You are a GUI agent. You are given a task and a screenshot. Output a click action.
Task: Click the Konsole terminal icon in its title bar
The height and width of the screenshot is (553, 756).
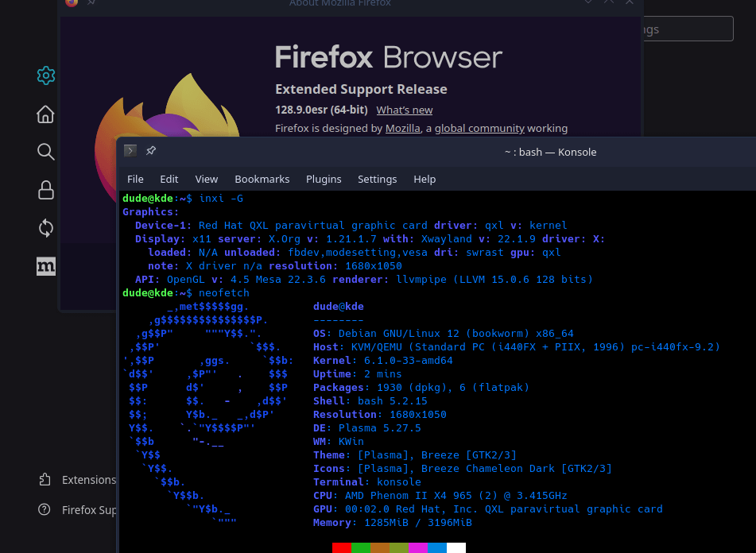point(130,151)
